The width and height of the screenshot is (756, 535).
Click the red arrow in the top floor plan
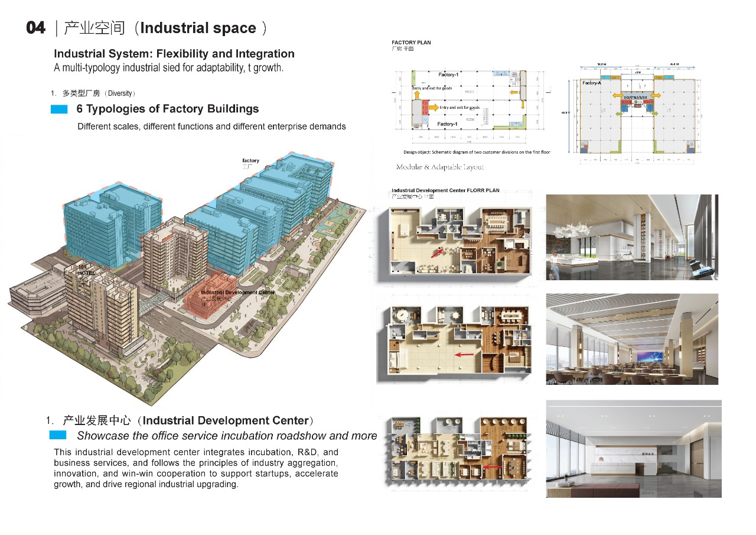point(436,252)
